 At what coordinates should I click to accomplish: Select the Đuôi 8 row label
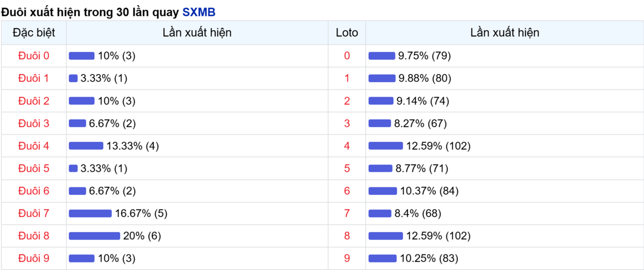(x=33, y=236)
